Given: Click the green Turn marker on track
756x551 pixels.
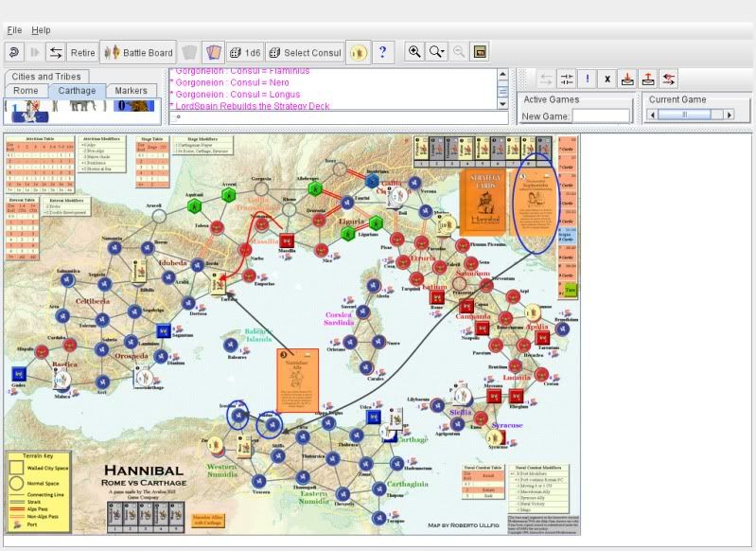Looking at the screenshot, I should coord(571,291).
